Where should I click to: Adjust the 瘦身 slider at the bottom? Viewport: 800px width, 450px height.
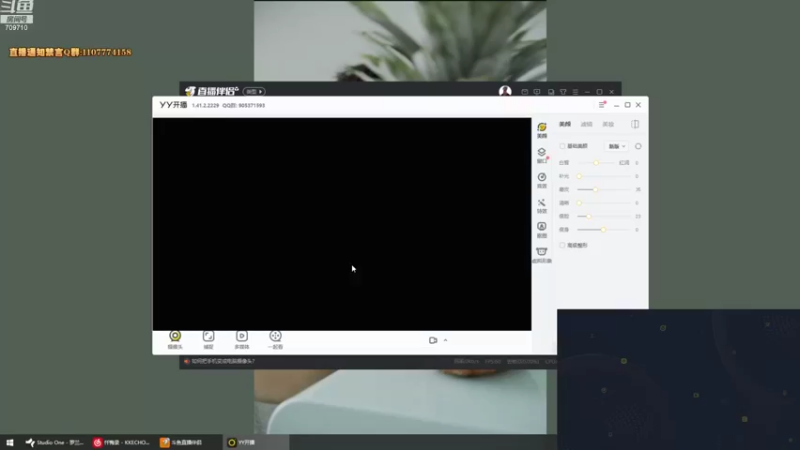point(604,230)
